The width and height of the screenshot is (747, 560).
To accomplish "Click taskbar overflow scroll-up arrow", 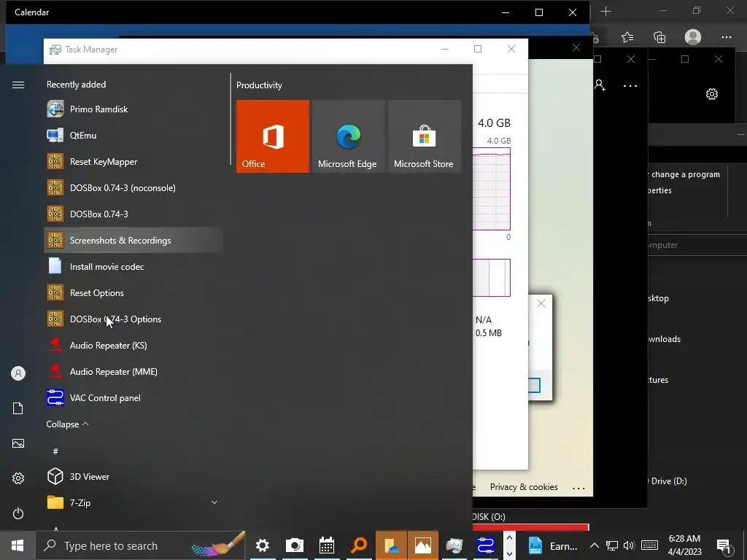I will click(x=509, y=537).
